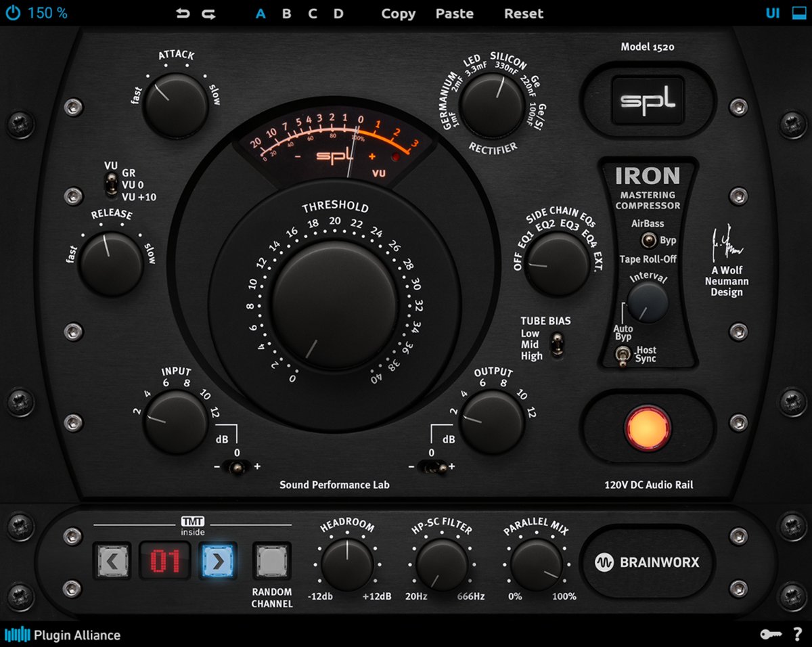Flip the AirBass bypass switch

point(648,240)
